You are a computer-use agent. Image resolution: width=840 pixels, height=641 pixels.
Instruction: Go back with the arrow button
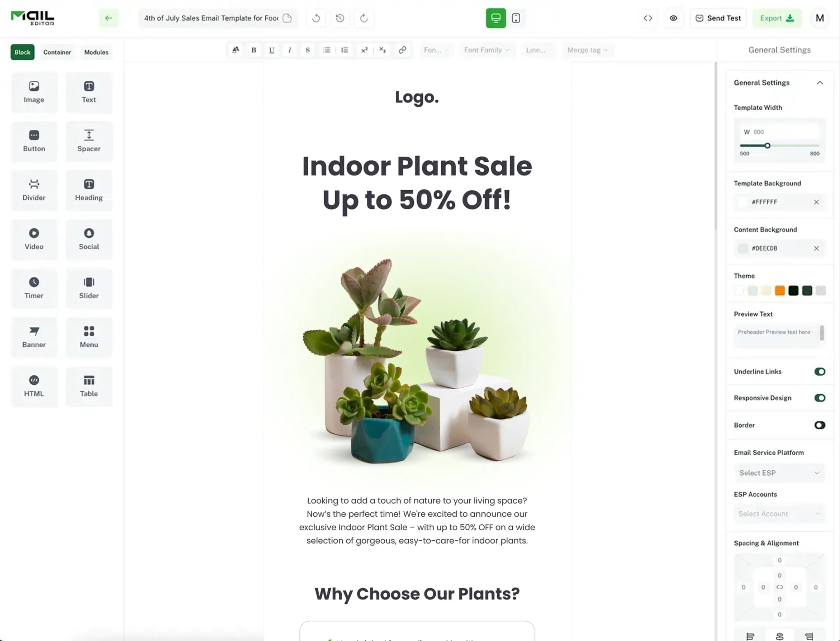click(x=109, y=18)
